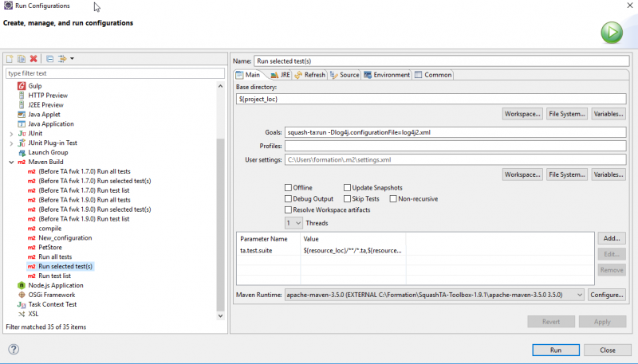Select Gulp in the configuration tree
638x364 pixels.
pyautogui.click(x=34, y=85)
